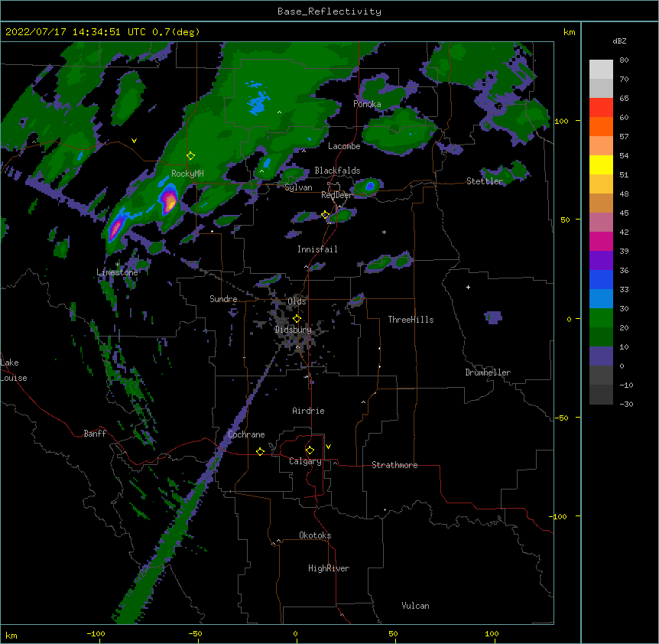Click the Limestone label

[117, 272]
